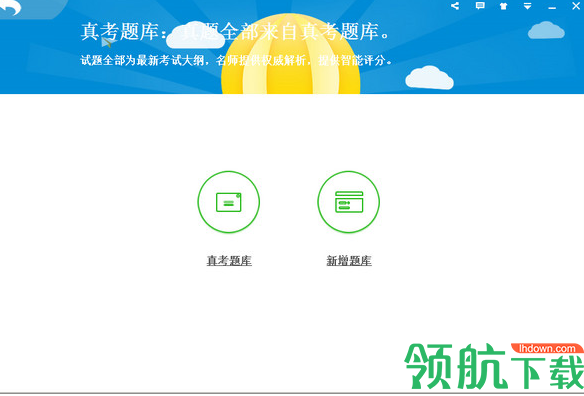This screenshot has width=584, height=396.
Task: Close the exam software window
Action: click(x=576, y=6)
